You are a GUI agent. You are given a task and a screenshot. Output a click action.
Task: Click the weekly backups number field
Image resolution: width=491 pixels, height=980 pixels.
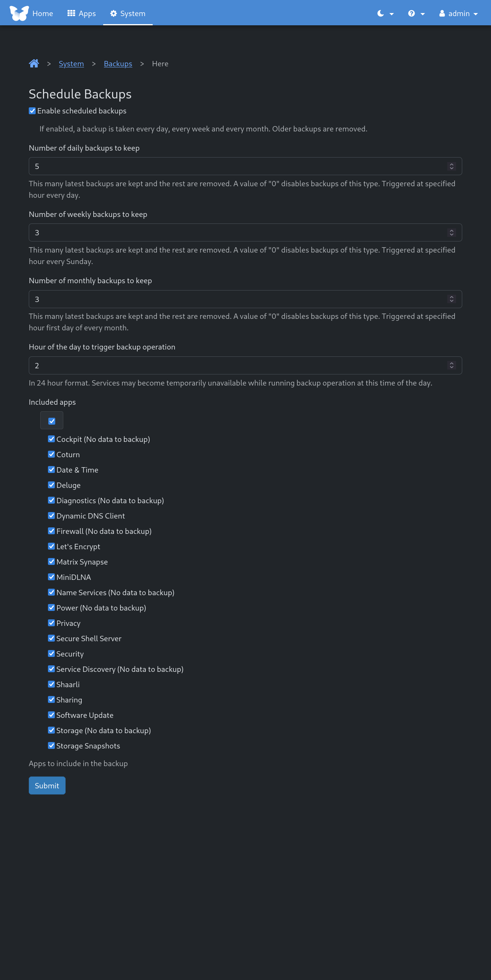tap(238, 233)
